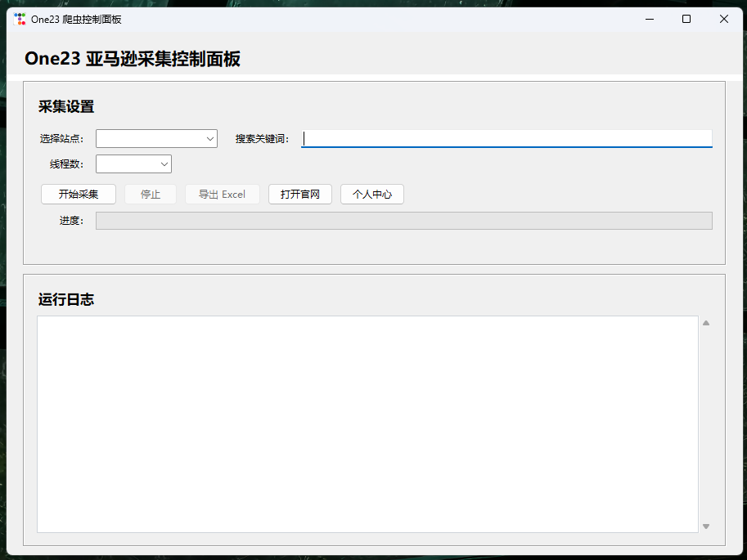The width and height of the screenshot is (747, 560).
Task: Start scraping with the 开始采集 button
Action: [x=79, y=195]
